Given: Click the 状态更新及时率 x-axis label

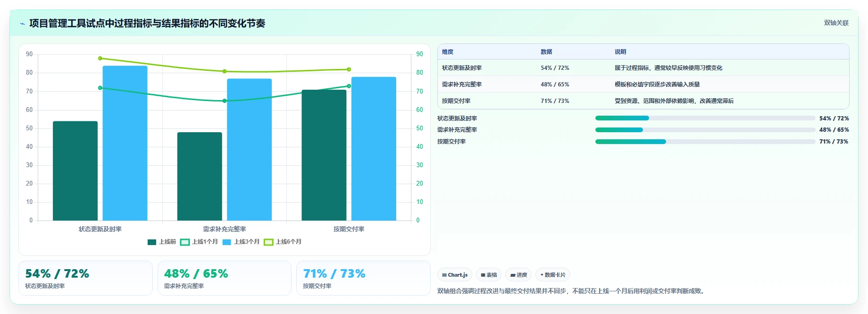Looking at the screenshot, I should [100, 229].
